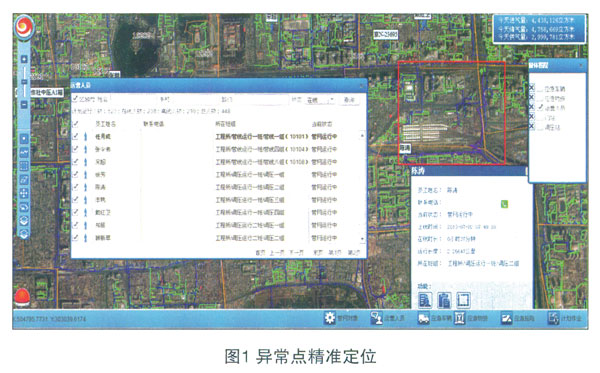Image resolution: width=600 pixels, height=373 pixels.
Task: Click the zoom in plus button
Action: [24, 59]
